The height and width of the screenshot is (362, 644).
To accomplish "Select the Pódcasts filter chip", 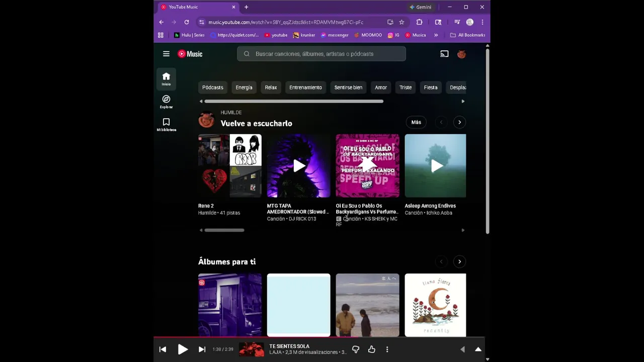I will tap(212, 87).
